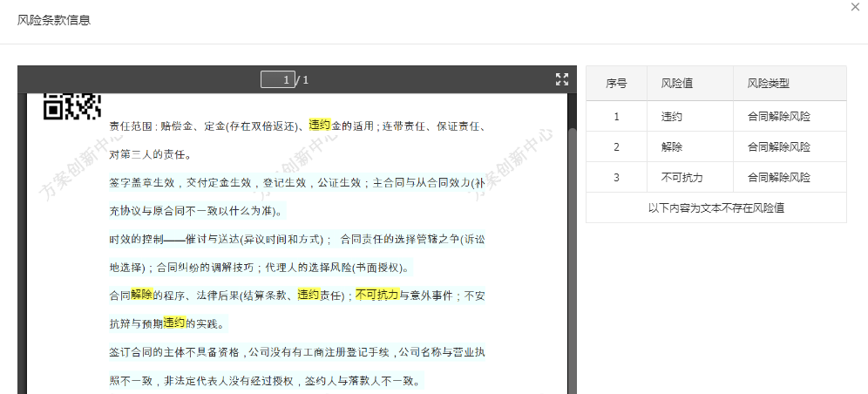The image size is (868, 394).
Task: Click the 以下内容为文本不存在风险值 notice row
Action: tap(715, 207)
